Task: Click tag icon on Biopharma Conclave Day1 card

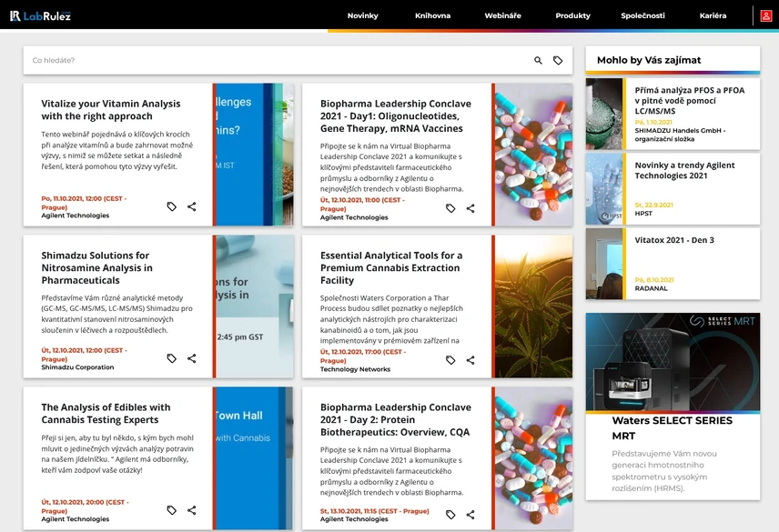Action: coord(450,208)
